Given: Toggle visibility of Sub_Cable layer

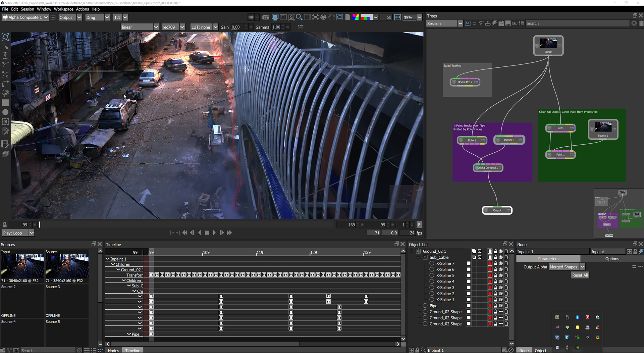Looking at the screenshot, I should 501,258.
